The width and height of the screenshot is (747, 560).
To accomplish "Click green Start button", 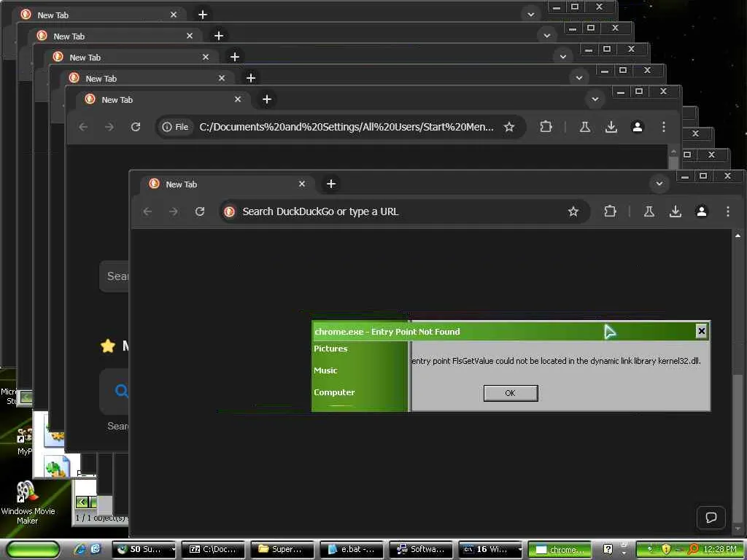I will [34, 550].
